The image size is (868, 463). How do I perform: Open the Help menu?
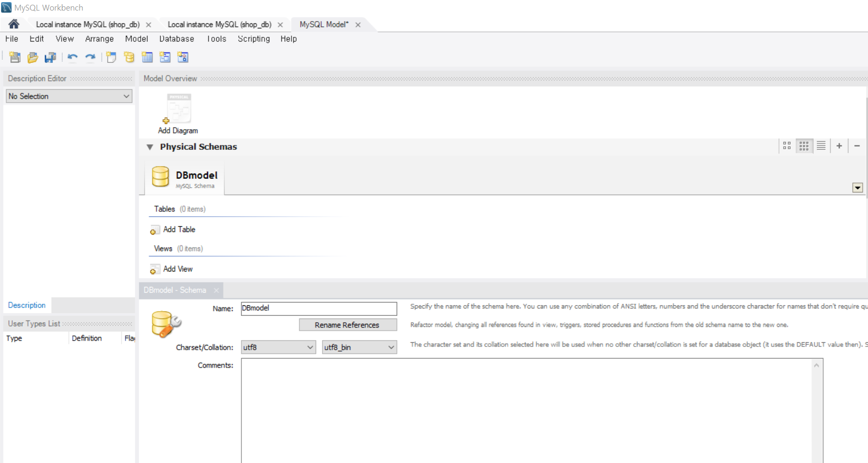[x=288, y=39]
